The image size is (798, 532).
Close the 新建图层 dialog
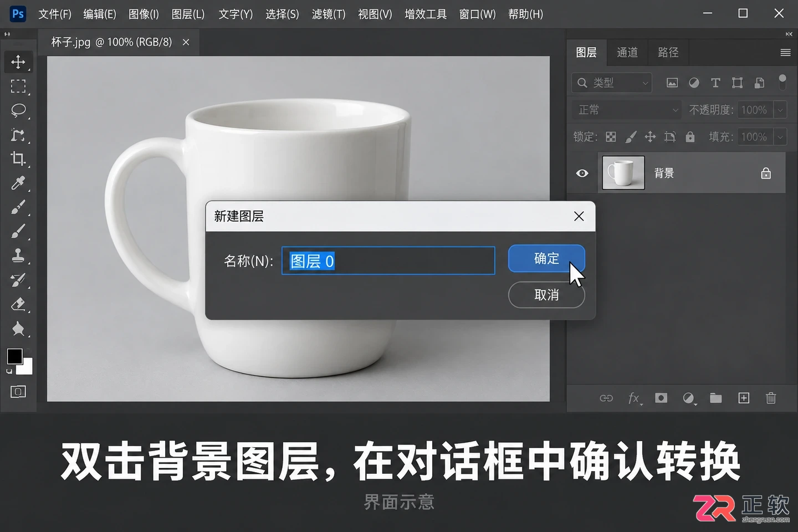click(579, 216)
